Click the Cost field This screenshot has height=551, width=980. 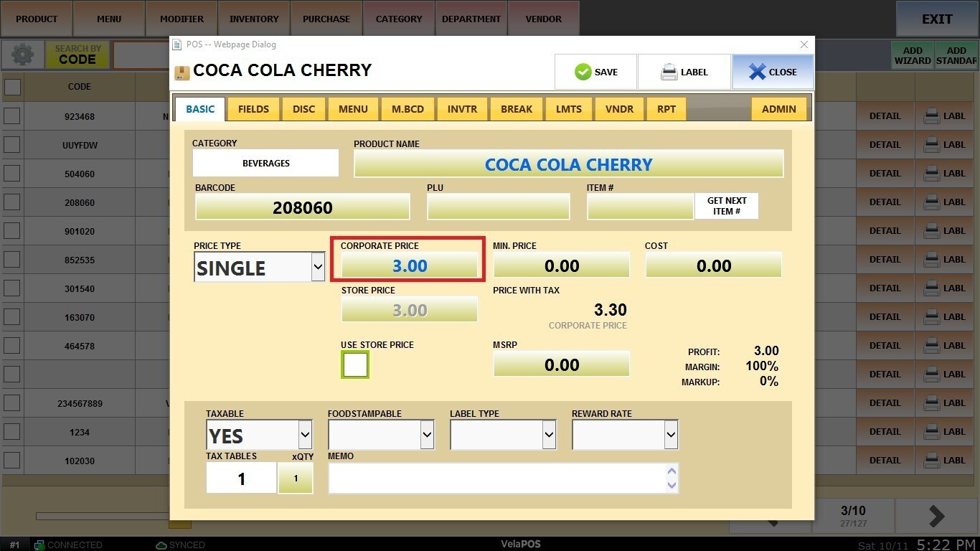(x=714, y=265)
